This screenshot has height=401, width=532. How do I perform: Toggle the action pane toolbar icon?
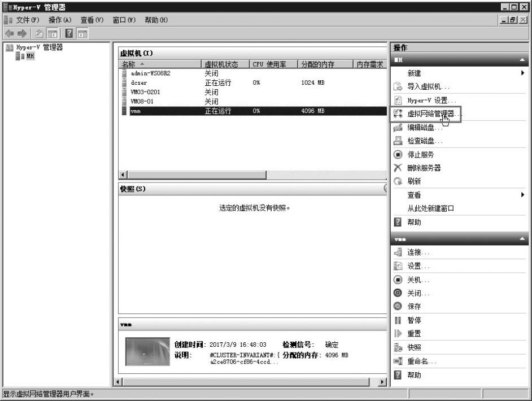82,33
